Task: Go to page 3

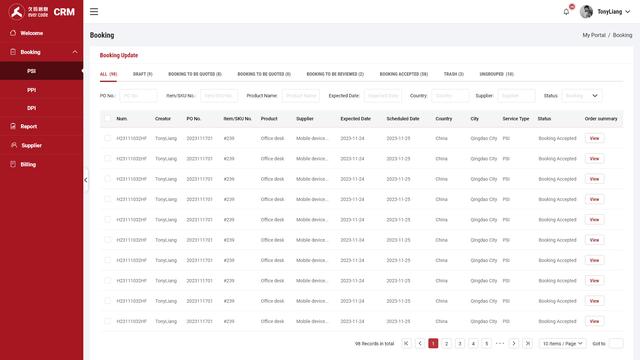Action: tap(460, 343)
